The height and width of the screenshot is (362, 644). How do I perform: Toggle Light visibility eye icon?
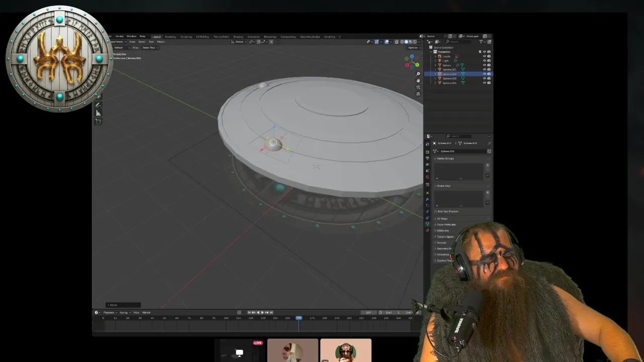pos(485,60)
